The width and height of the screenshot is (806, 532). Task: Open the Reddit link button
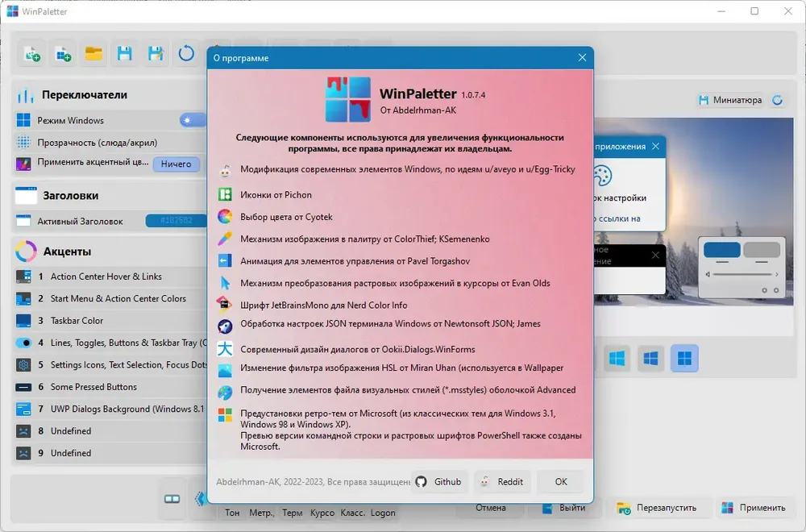(503, 482)
